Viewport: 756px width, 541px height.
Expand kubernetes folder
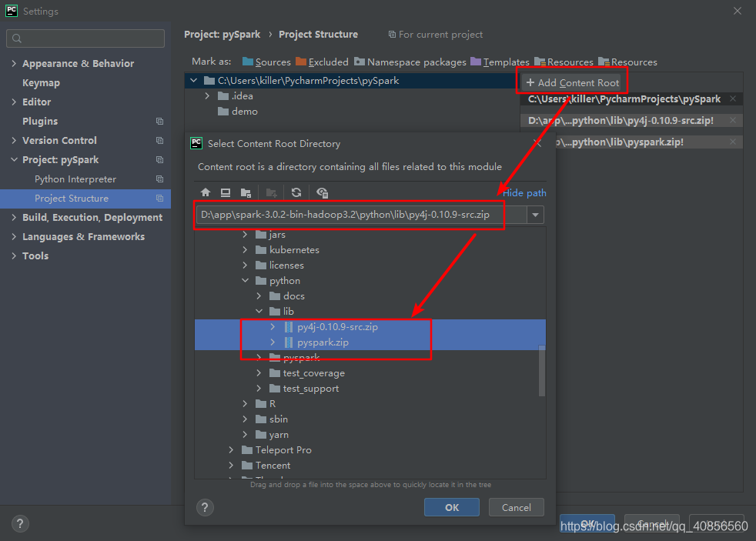click(x=246, y=249)
